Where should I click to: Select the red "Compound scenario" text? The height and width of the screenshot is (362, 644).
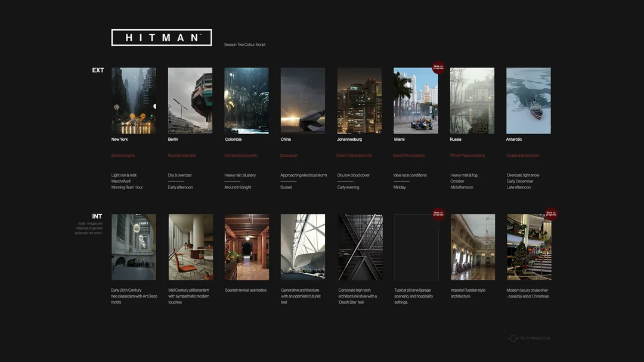tap(241, 155)
